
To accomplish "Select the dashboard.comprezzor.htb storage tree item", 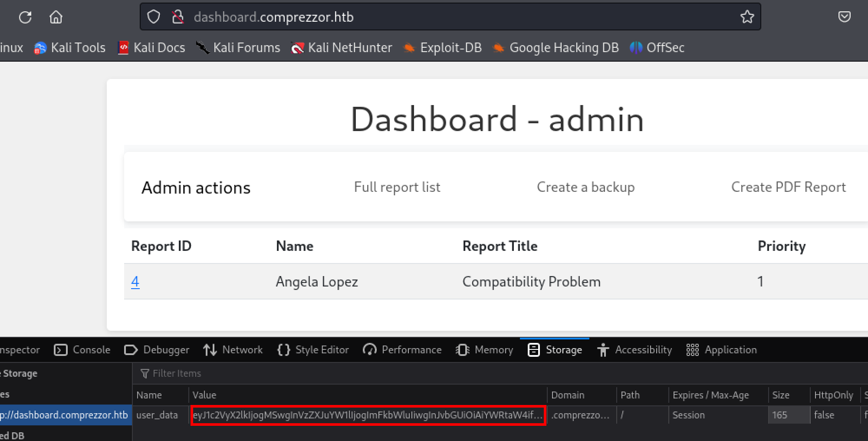I will (64, 415).
